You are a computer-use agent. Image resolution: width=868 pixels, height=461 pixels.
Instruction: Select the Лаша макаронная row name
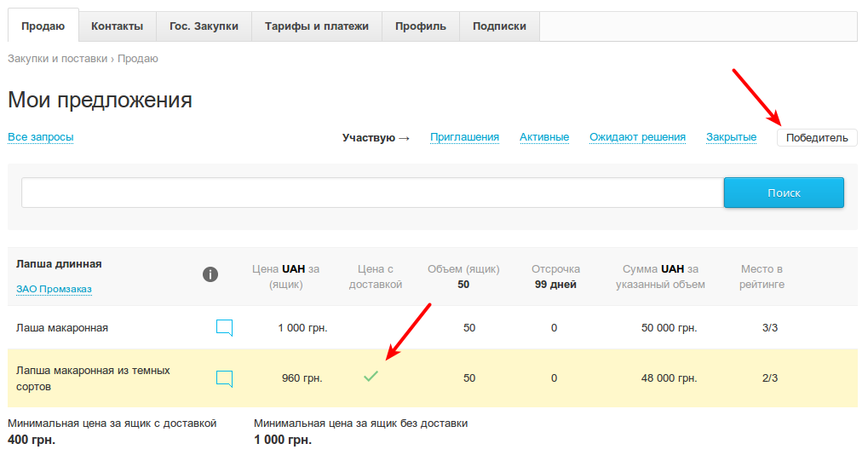pyautogui.click(x=62, y=328)
